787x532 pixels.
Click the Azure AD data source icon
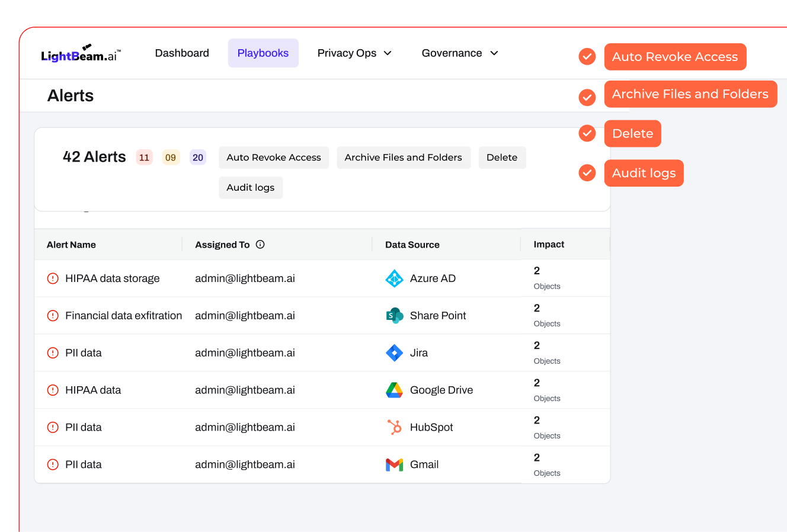394,278
